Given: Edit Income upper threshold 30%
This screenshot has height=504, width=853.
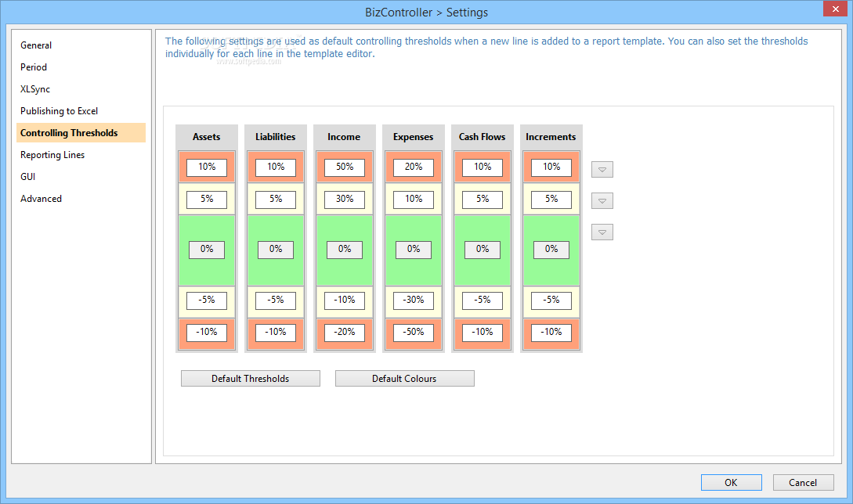Looking at the screenshot, I should coord(345,200).
